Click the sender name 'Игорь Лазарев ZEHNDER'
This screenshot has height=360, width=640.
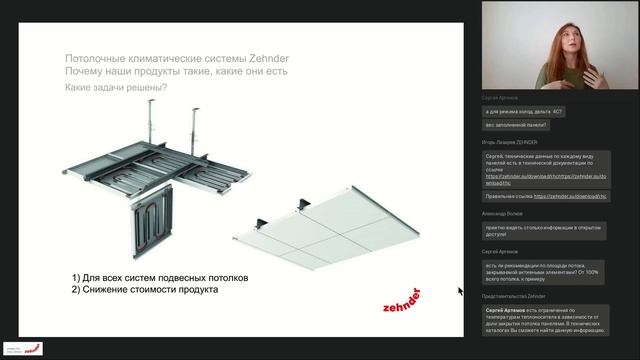(509, 142)
